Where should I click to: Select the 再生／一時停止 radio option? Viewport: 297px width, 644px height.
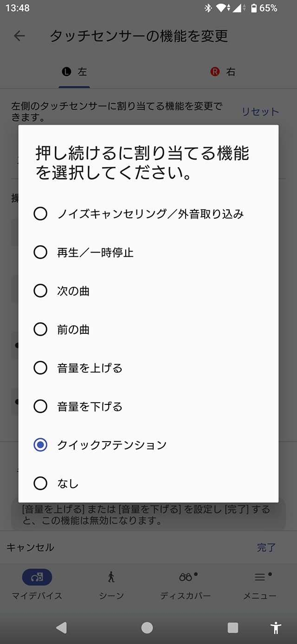[x=41, y=253]
